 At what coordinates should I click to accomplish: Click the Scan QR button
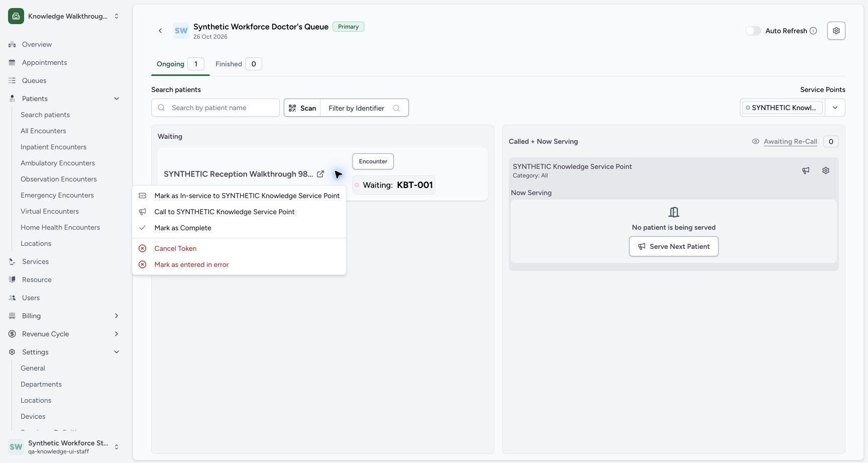[x=302, y=108]
